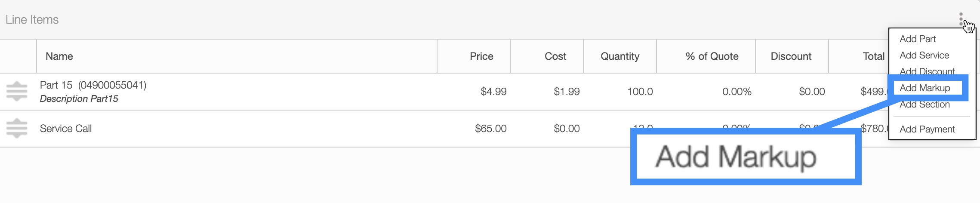Click the 100.0 quantity value
The height and width of the screenshot is (203, 980).
pos(640,92)
